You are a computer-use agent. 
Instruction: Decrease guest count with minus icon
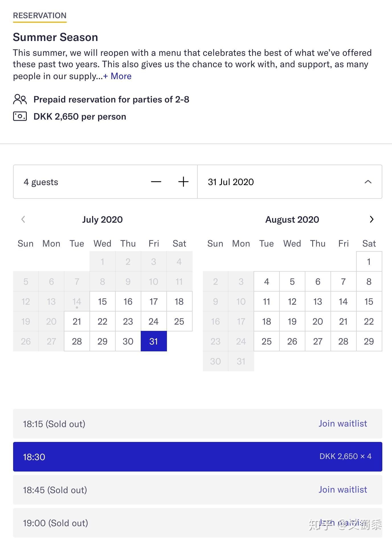(156, 182)
